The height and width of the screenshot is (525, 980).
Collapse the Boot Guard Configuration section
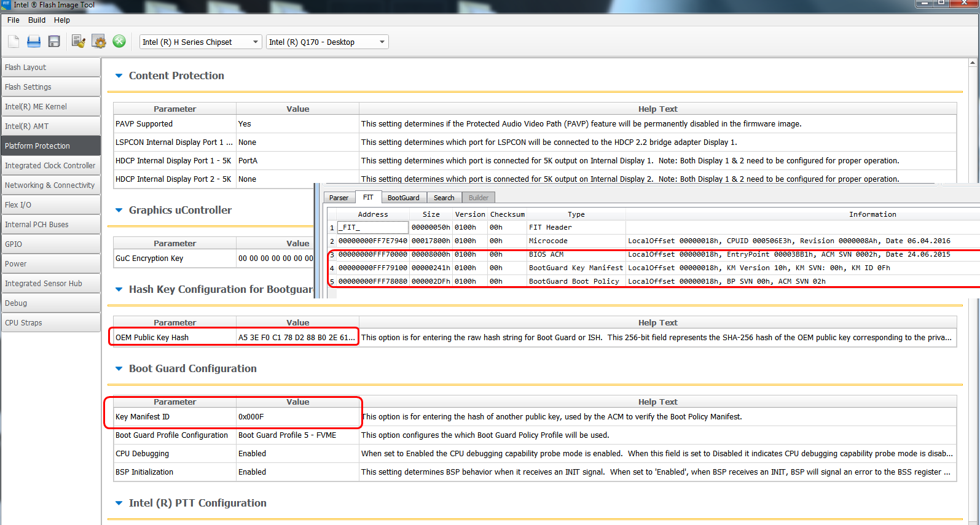[119, 368]
